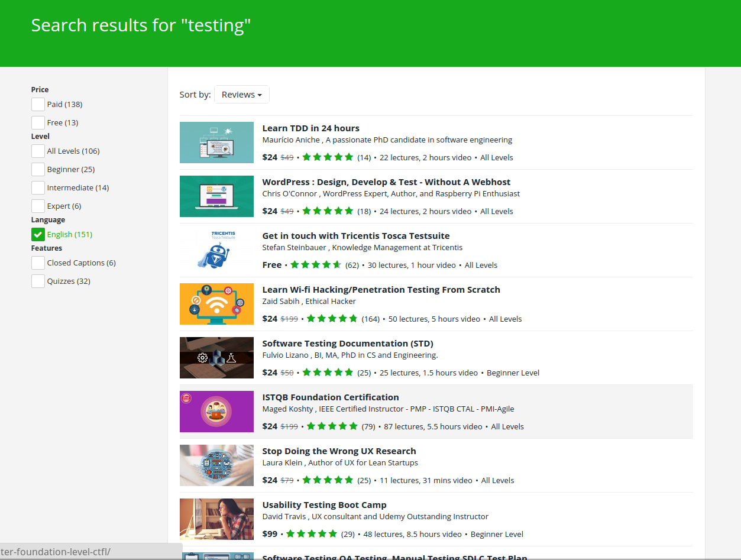Screen dimensions: 741x560
Task: Click the Tricentis robot logo thumbnail
Action: pos(216,250)
